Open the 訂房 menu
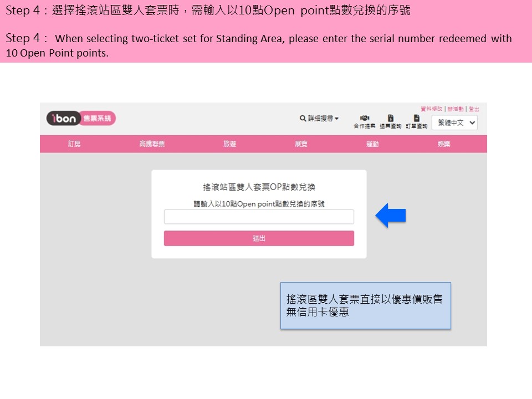Viewport: 532px width, 399px height. [x=74, y=144]
